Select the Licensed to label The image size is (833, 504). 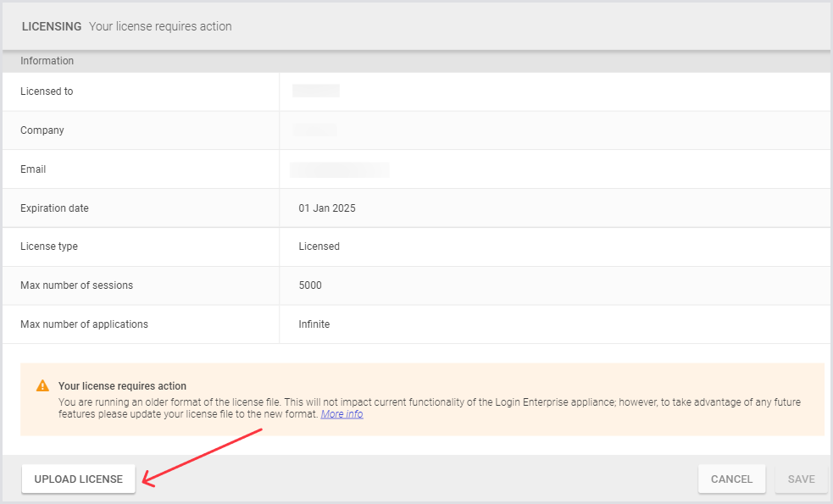[46, 91]
